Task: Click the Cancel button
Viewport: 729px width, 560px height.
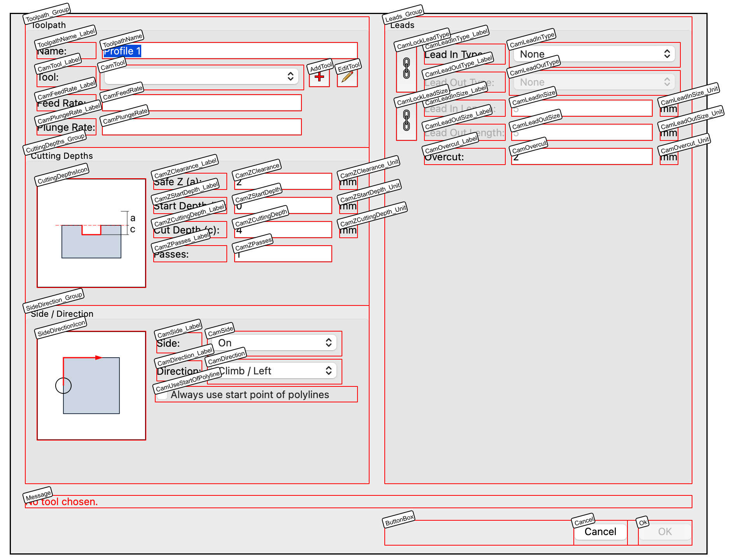Action: pos(600,532)
